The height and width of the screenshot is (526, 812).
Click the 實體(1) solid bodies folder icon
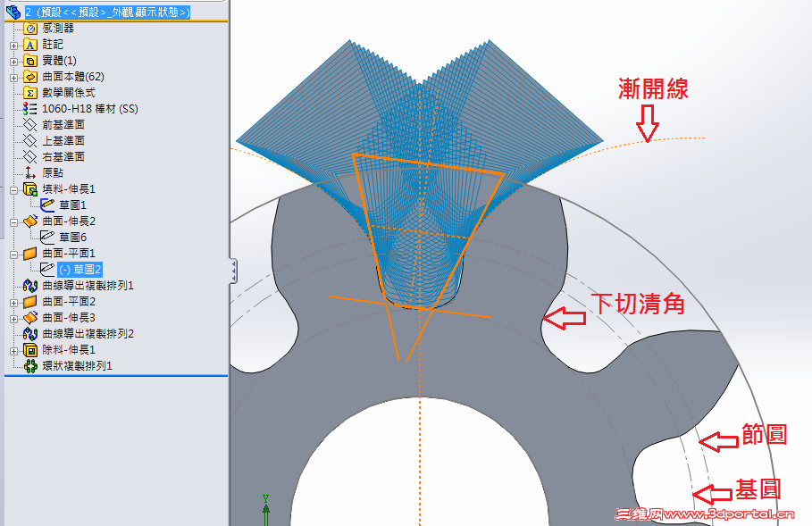30,61
